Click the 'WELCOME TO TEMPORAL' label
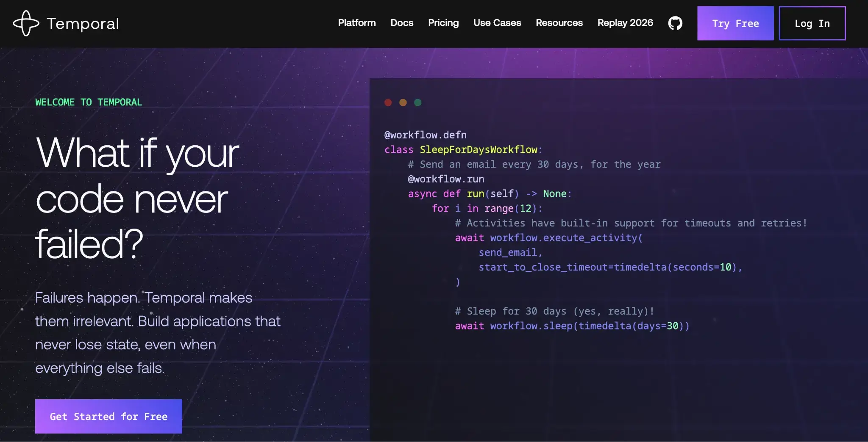 tap(89, 102)
